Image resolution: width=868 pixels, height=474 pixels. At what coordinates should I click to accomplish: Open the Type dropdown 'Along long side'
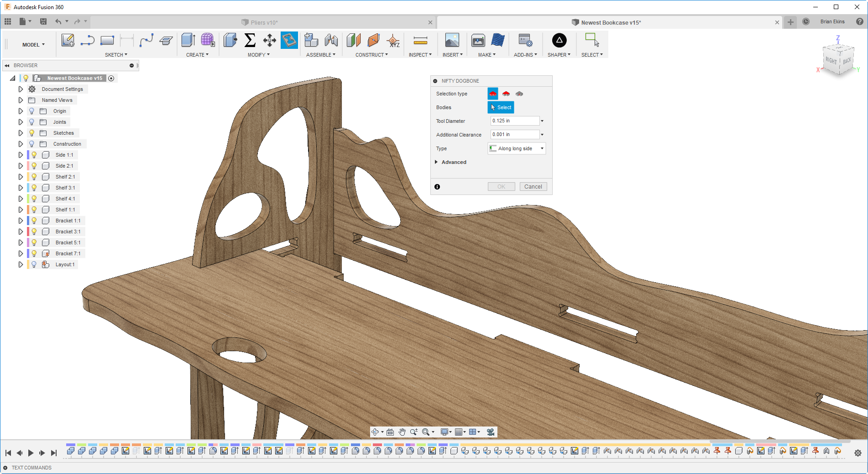[517, 148]
